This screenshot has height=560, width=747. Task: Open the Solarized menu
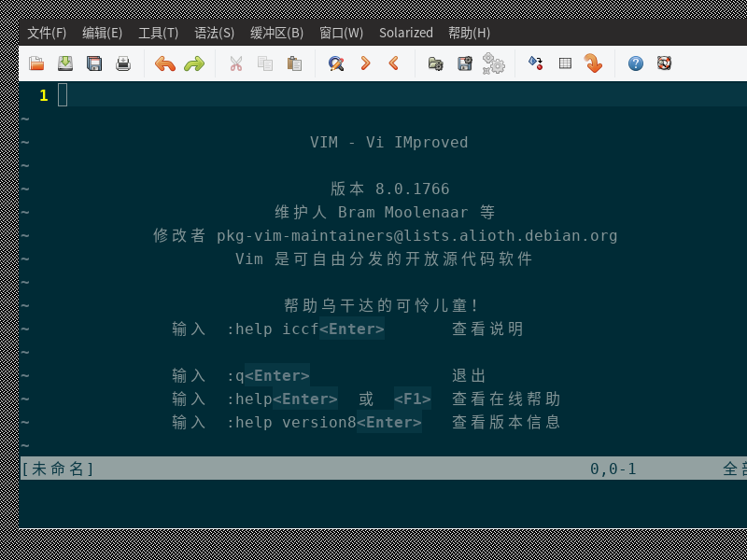tap(406, 33)
